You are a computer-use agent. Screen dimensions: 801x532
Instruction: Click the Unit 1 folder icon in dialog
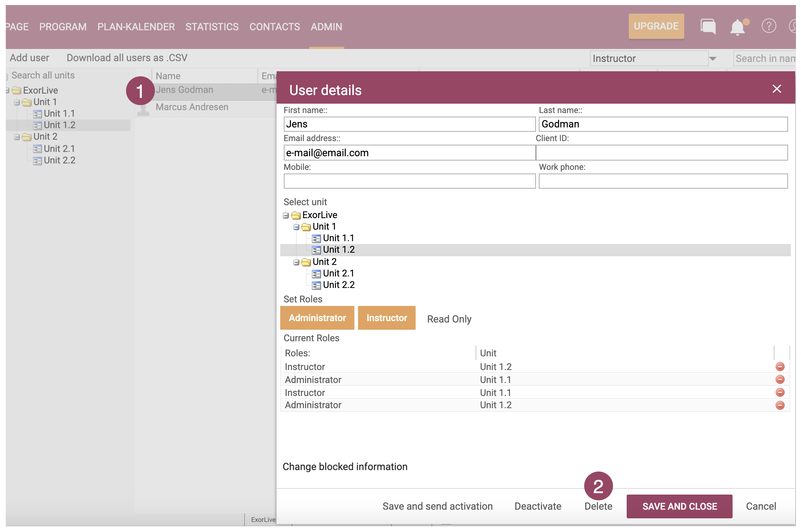306,227
